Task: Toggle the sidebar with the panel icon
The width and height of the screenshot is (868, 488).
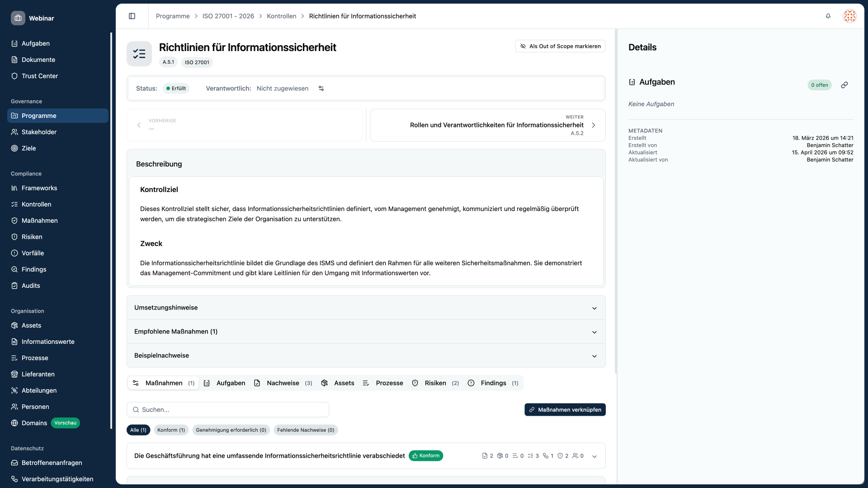Action: (132, 16)
